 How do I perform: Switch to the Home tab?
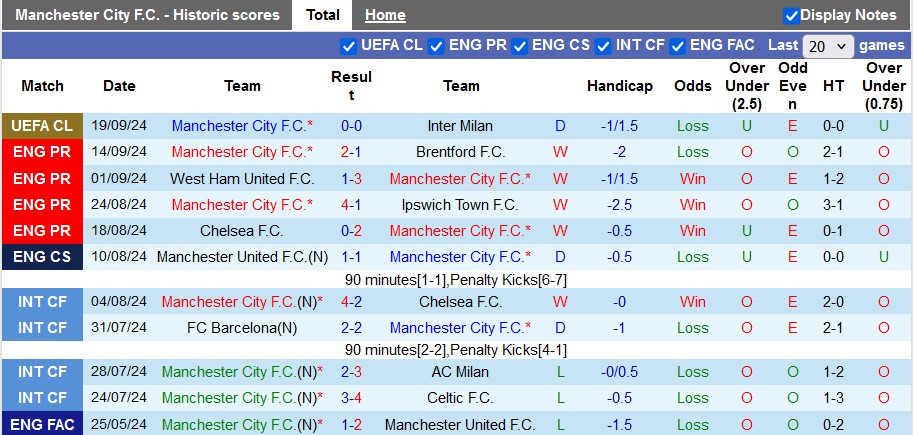coord(385,15)
